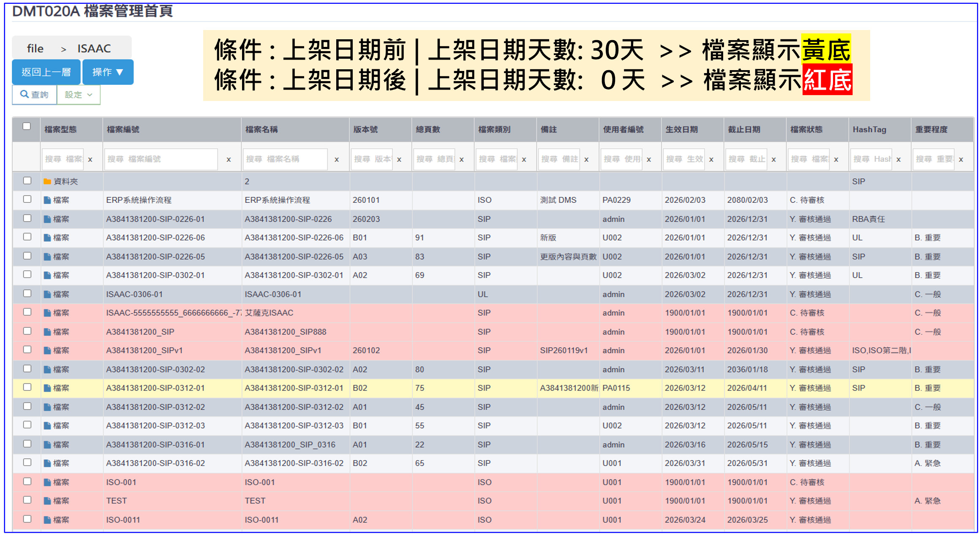The width and height of the screenshot is (980, 534).
Task: Focus the 檔案名稱 search input
Action: [285, 159]
